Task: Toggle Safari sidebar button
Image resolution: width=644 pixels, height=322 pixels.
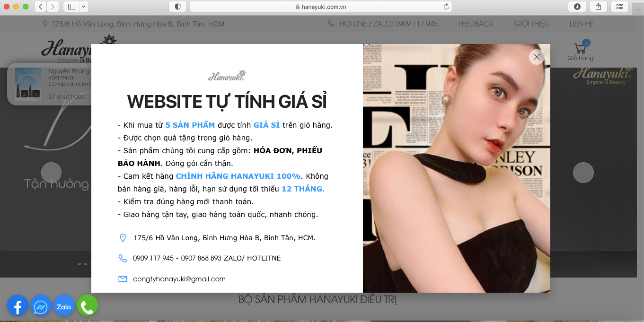Action: (72, 7)
